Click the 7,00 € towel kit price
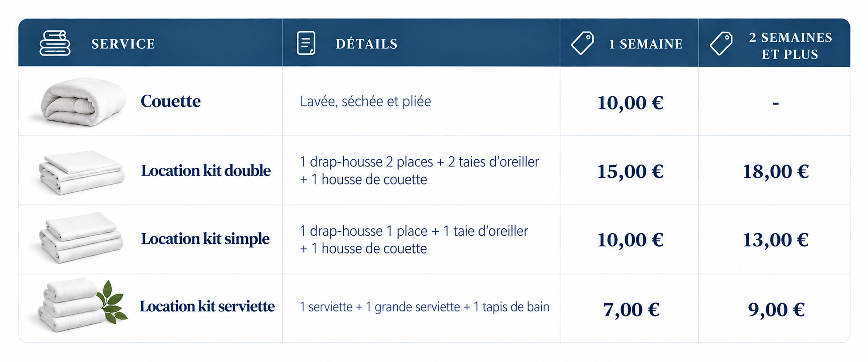Viewport: 868px width, 362px height. coord(631,310)
